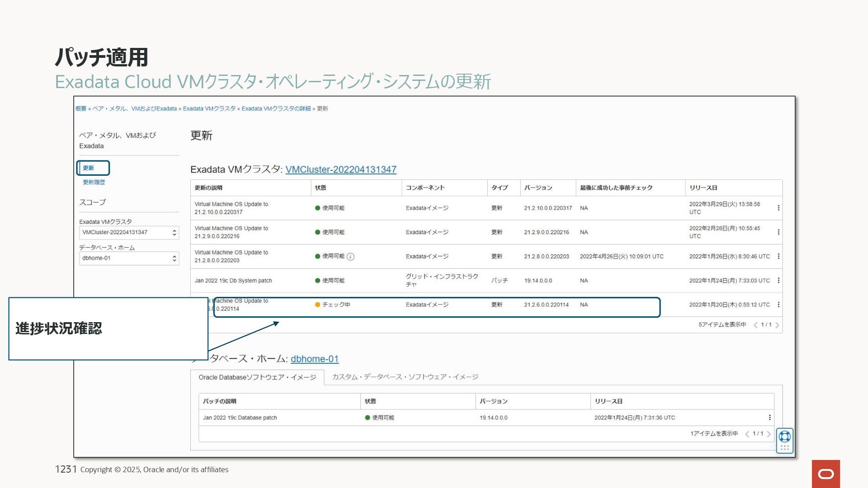Select 更新 in the left sidebar

[x=89, y=168]
